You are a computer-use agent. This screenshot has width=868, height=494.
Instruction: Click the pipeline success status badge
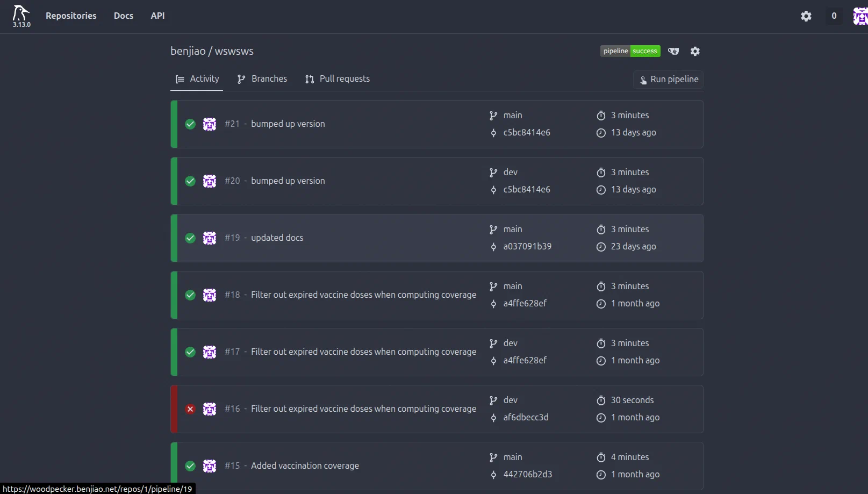pos(630,51)
